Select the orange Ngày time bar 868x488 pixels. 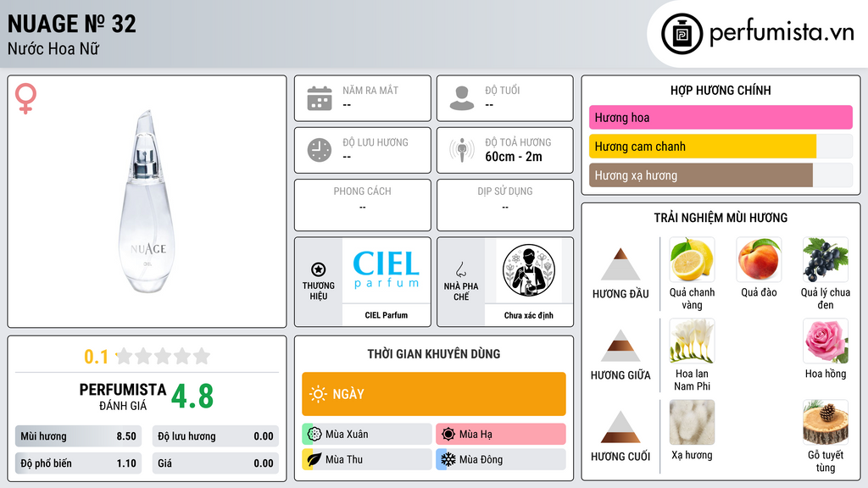point(434,394)
